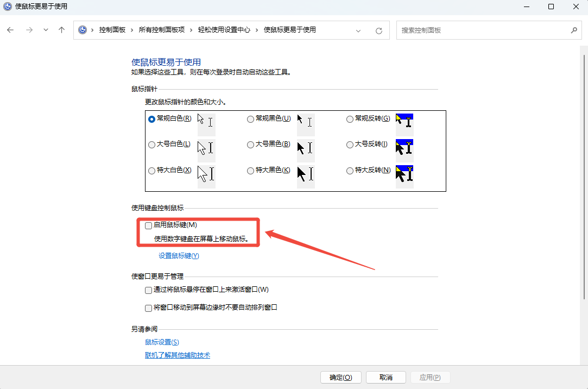
Task: Click the 使鼠标更易于使用 breadcrumb
Action: 289,30
